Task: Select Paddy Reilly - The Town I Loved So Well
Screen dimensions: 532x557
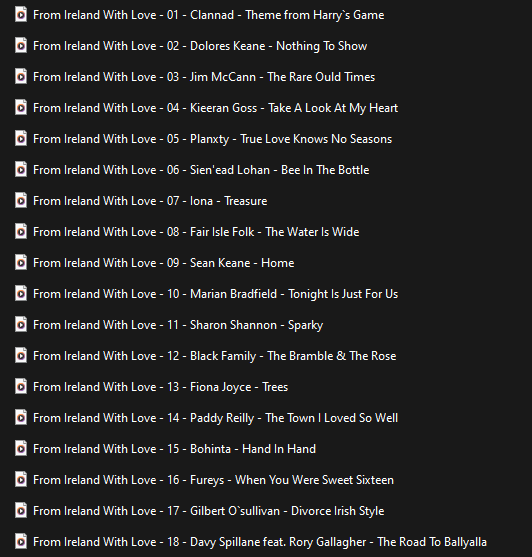Action: pos(215,418)
